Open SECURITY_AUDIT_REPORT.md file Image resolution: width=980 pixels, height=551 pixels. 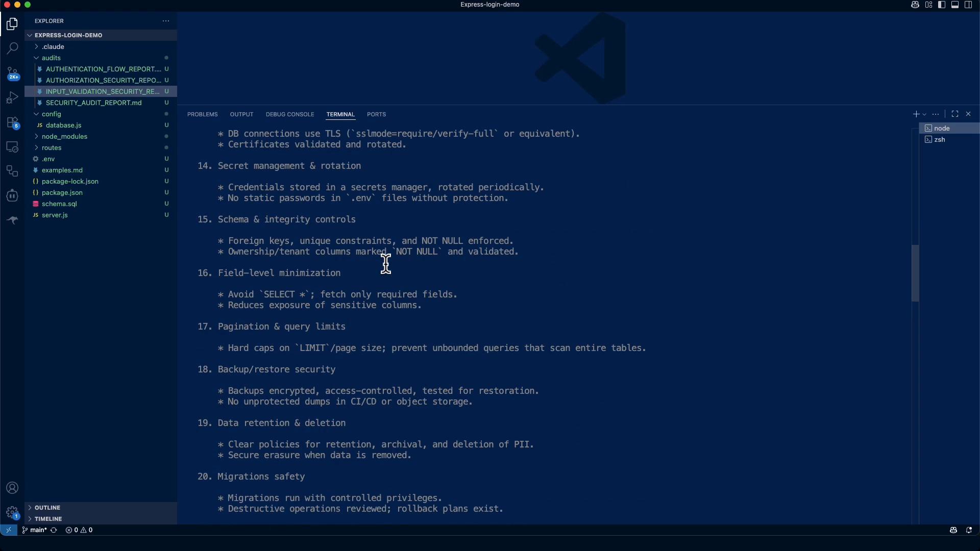click(101, 103)
